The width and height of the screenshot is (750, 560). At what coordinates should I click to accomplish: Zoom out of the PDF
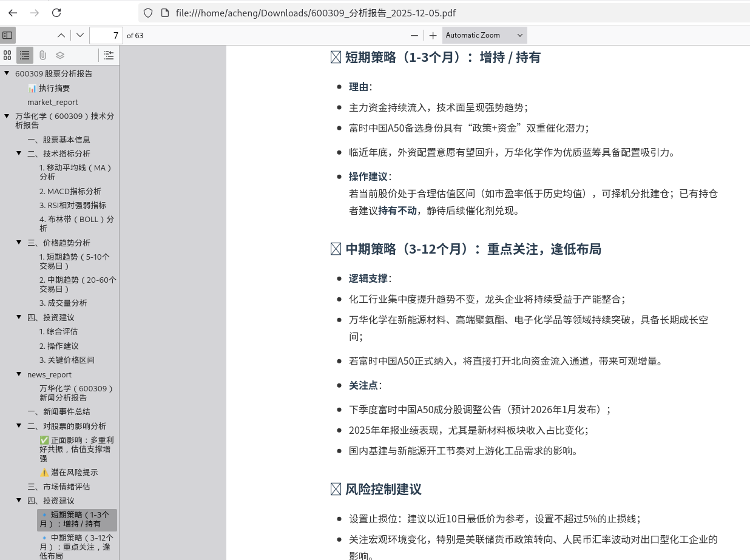414,35
